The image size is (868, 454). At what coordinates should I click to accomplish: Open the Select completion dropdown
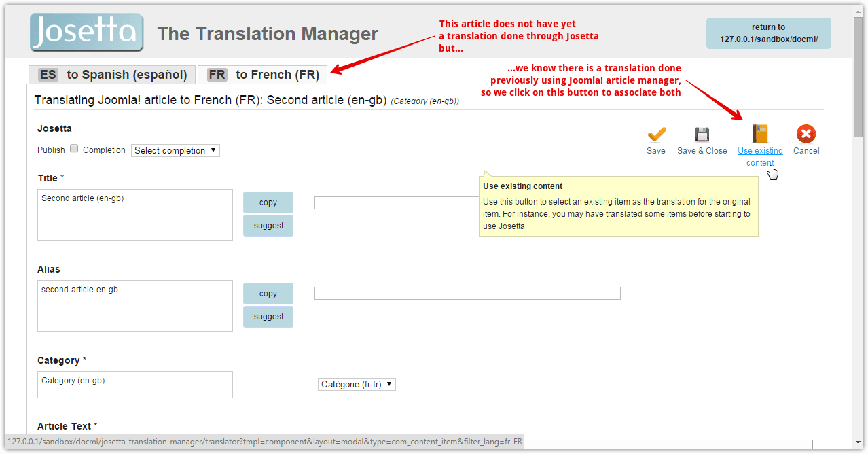point(175,150)
